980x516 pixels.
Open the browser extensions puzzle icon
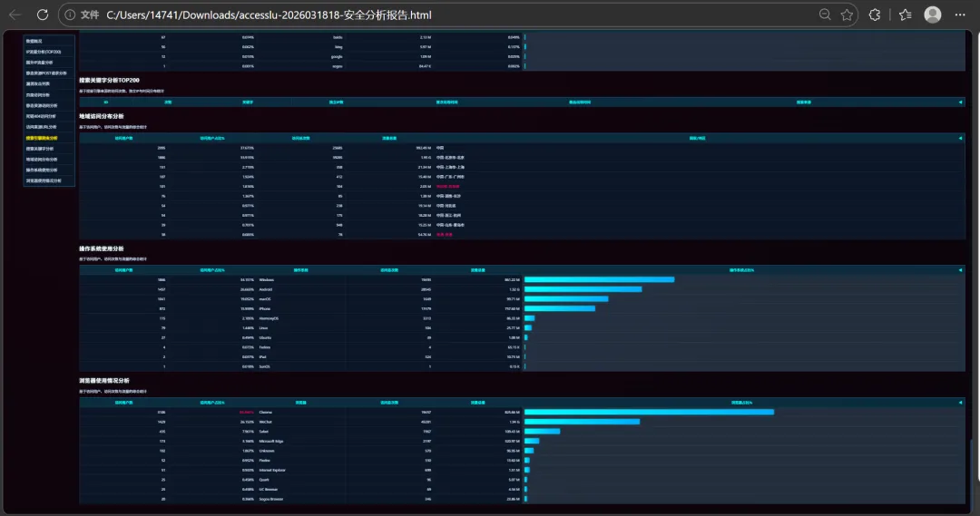(x=875, y=15)
